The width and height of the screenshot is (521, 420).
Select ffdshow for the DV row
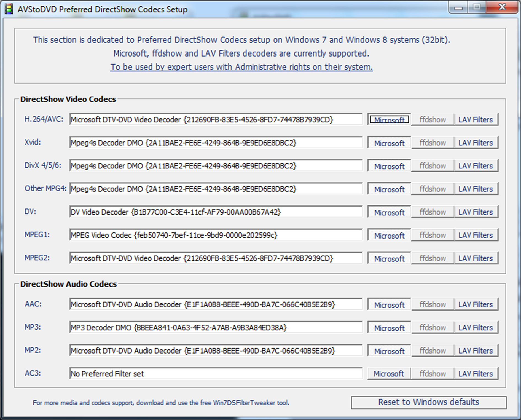tap(433, 212)
